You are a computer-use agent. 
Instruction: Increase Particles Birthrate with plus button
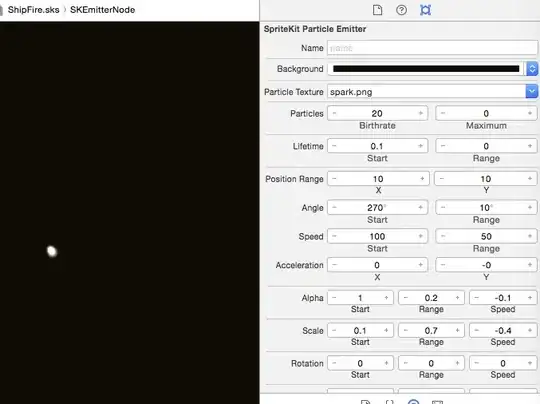point(420,113)
